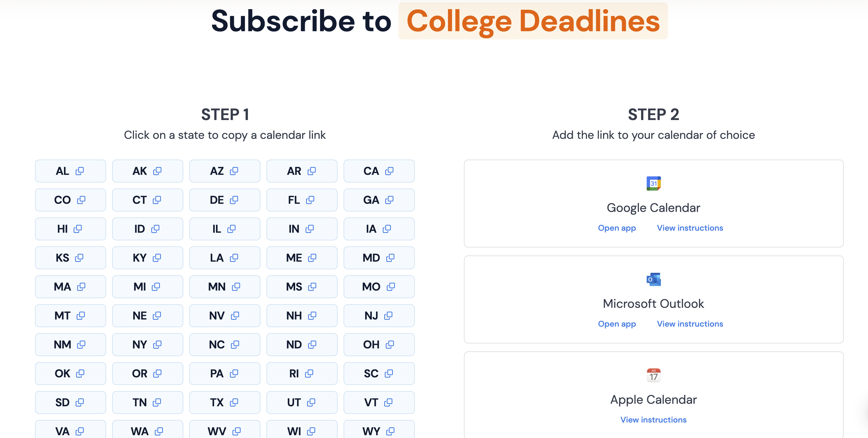Select the Google Calendar icon
Viewport: 868px width, 438px height.
(x=653, y=184)
